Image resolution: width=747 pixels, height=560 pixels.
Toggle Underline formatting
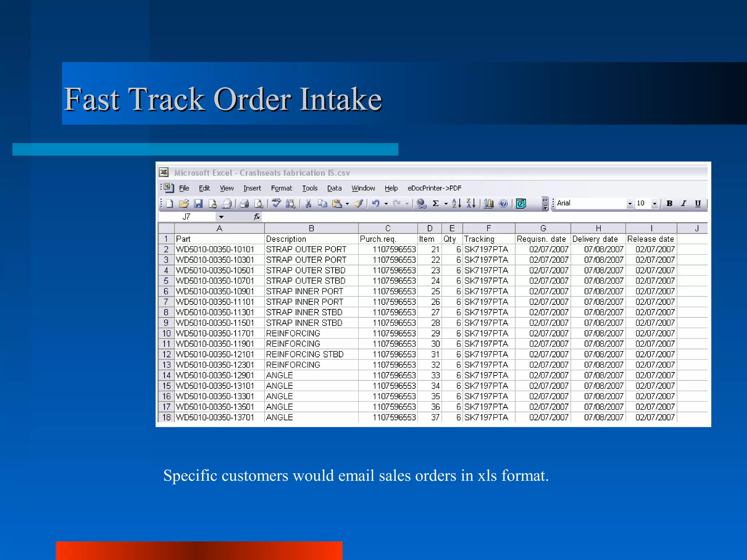click(698, 203)
